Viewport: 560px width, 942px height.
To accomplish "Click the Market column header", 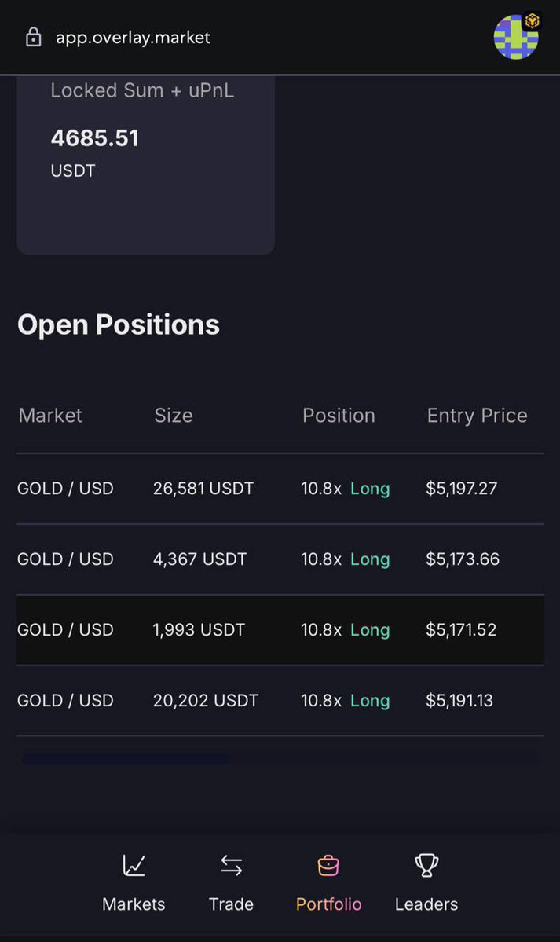I will coord(50,416).
